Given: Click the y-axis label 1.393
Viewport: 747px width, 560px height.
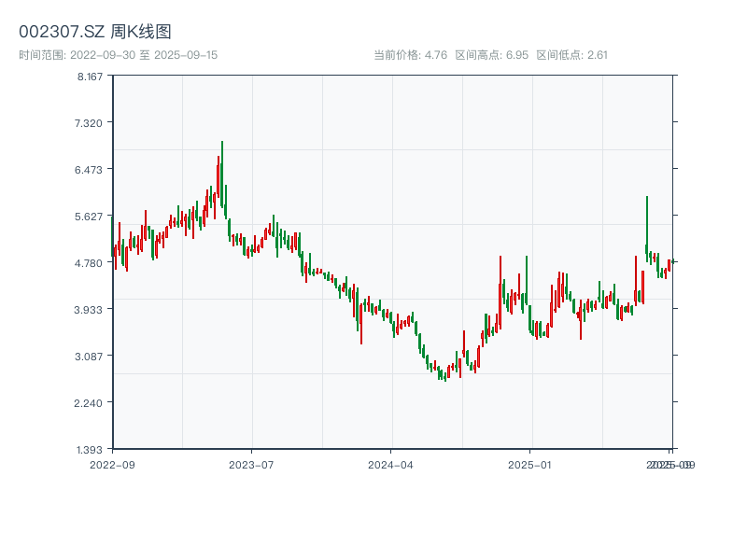Looking at the screenshot, I should point(89,450).
